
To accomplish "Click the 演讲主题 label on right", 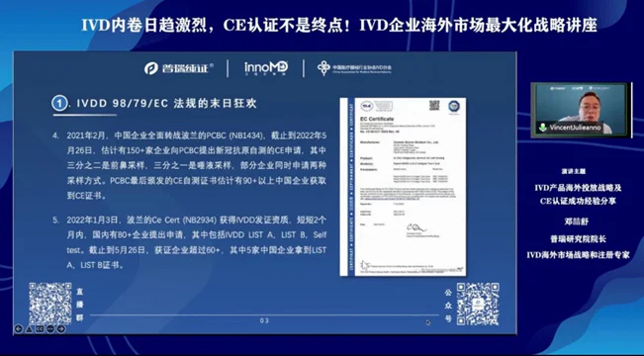I will click(574, 171).
